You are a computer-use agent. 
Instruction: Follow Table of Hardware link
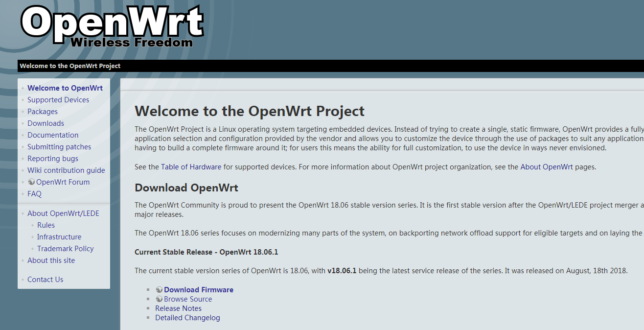(191, 167)
